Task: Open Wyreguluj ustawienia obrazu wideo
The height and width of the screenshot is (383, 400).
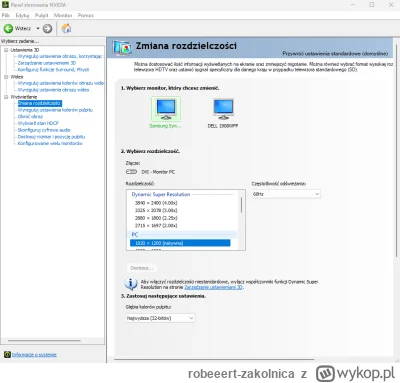Action: pos(53,90)
